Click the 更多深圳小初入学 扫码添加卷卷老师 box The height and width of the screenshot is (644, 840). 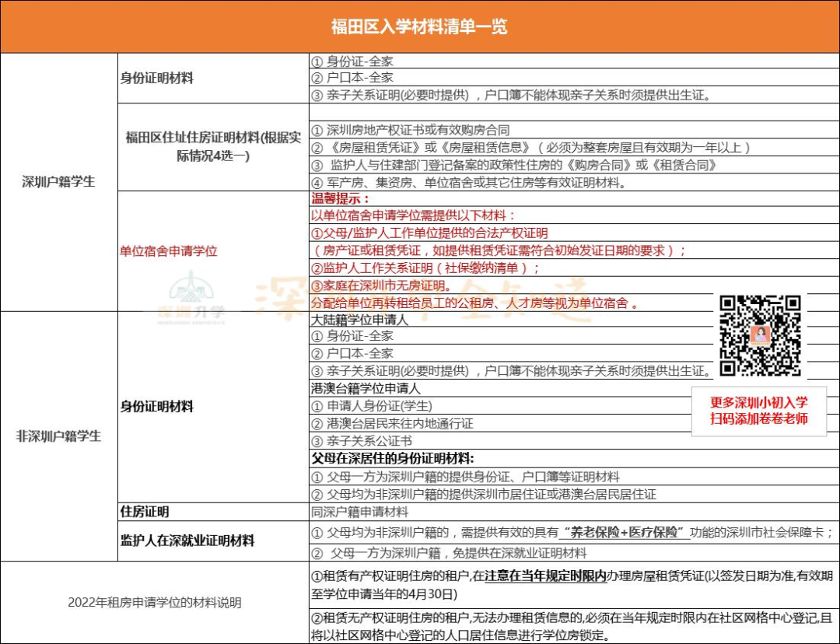(759, 411)
